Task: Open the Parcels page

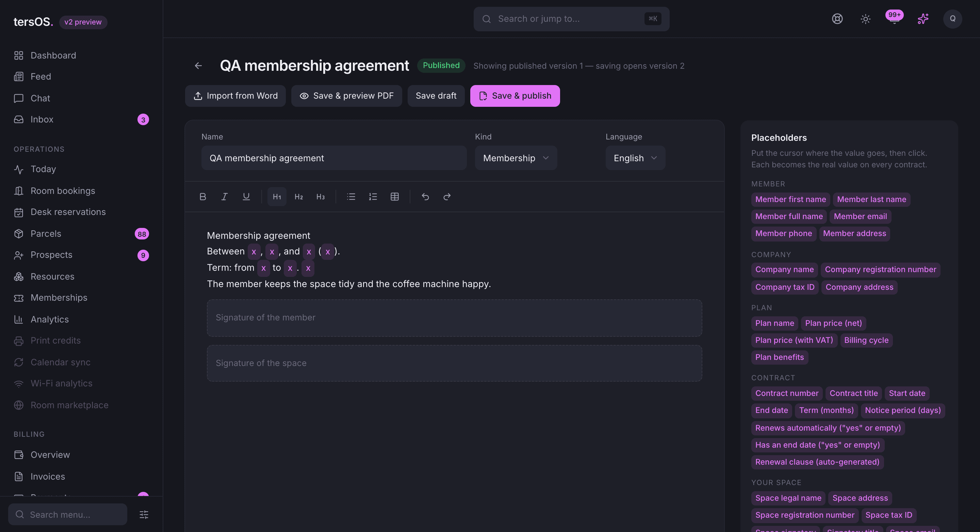Action: 81,234
